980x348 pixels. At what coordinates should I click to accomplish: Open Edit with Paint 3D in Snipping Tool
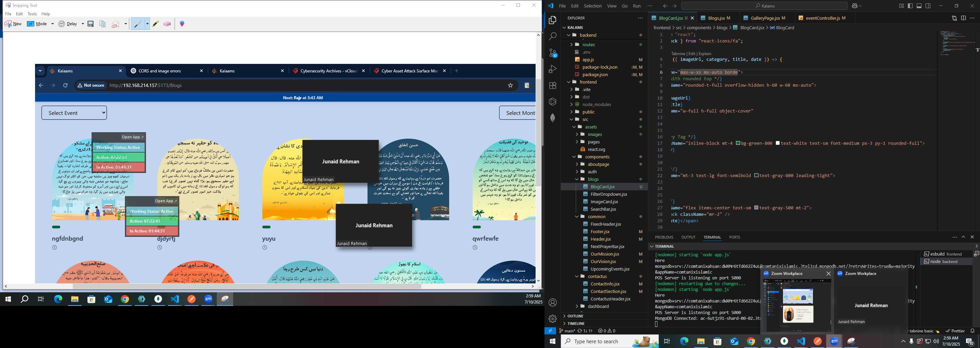click(x=182, y=24)
